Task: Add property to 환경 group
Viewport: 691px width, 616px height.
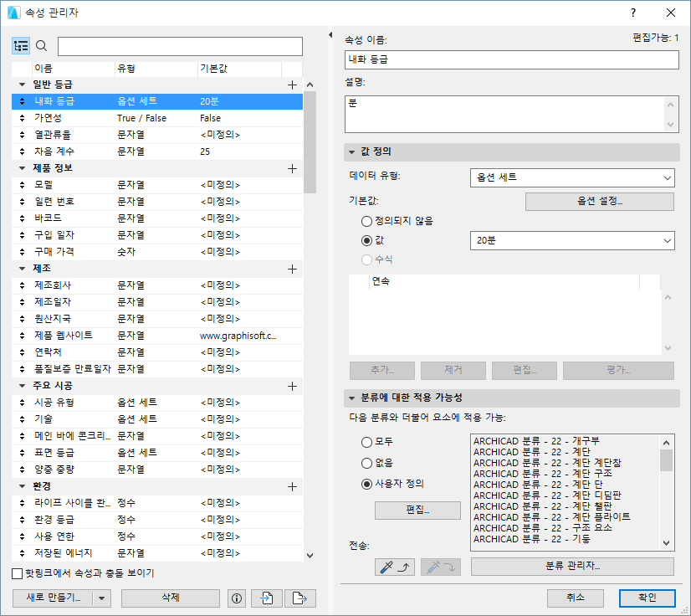Action: click(292, 487)
